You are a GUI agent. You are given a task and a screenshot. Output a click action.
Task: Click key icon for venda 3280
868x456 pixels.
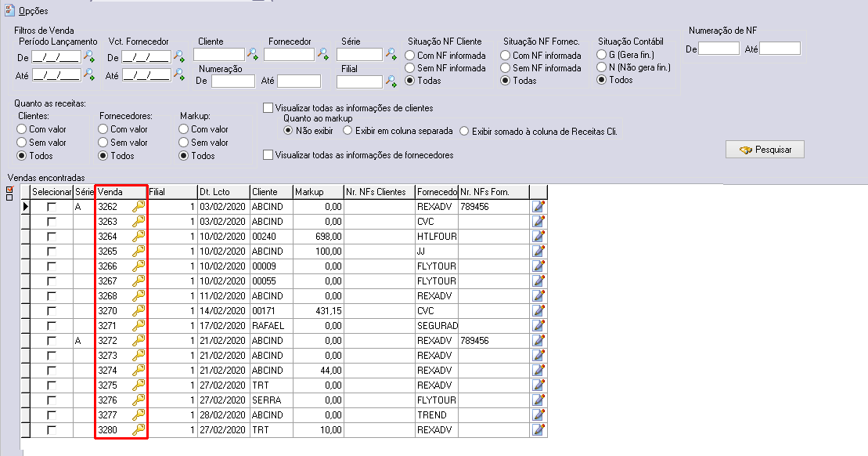coord(139,429)
